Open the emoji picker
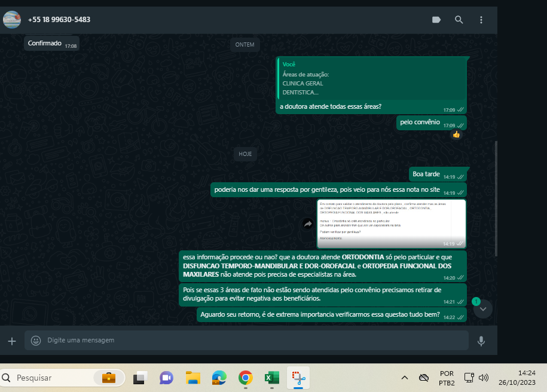Viewport: 547px width, 392px height. click(x=36, y=341)
